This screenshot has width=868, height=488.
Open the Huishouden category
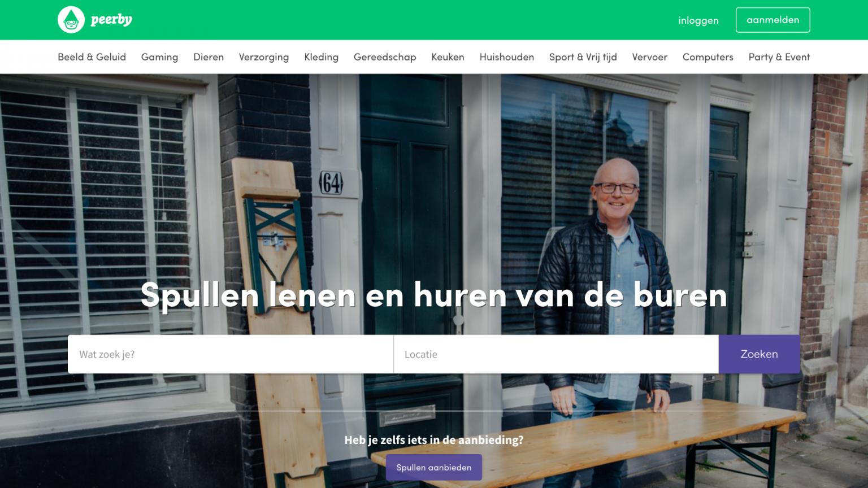tap(507, 57)
